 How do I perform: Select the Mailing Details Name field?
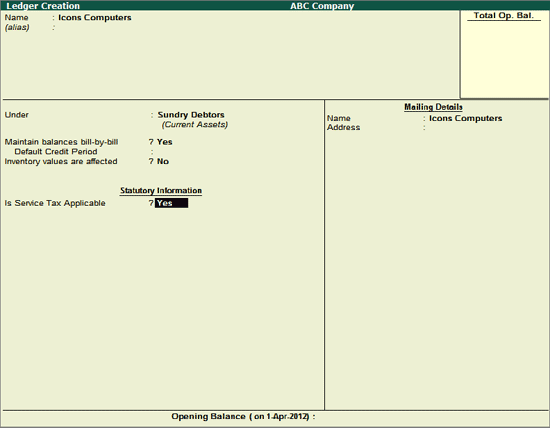[465, 118]
